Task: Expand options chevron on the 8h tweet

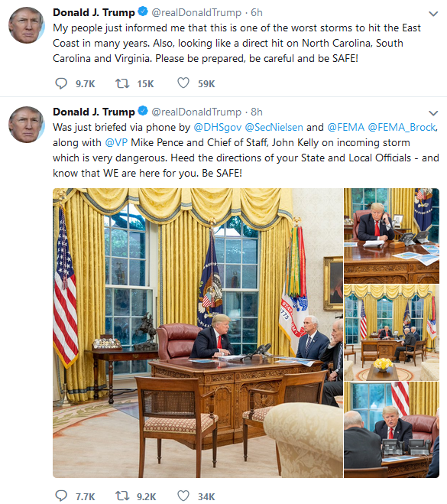Action: [x=433, y=113]
